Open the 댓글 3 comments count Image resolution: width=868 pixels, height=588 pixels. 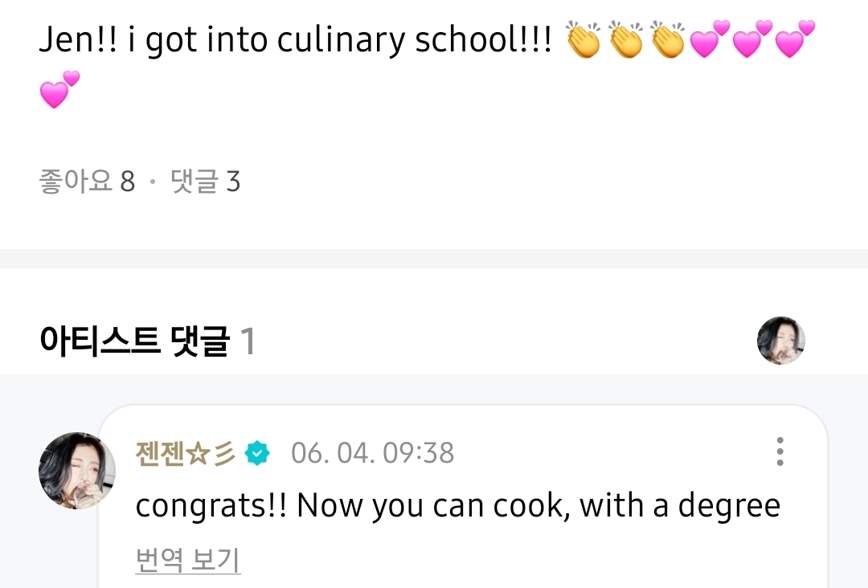[206, 182]
